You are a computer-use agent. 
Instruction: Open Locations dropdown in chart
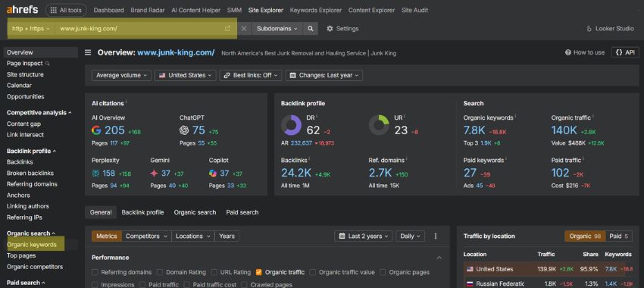[x=193, y=236]
